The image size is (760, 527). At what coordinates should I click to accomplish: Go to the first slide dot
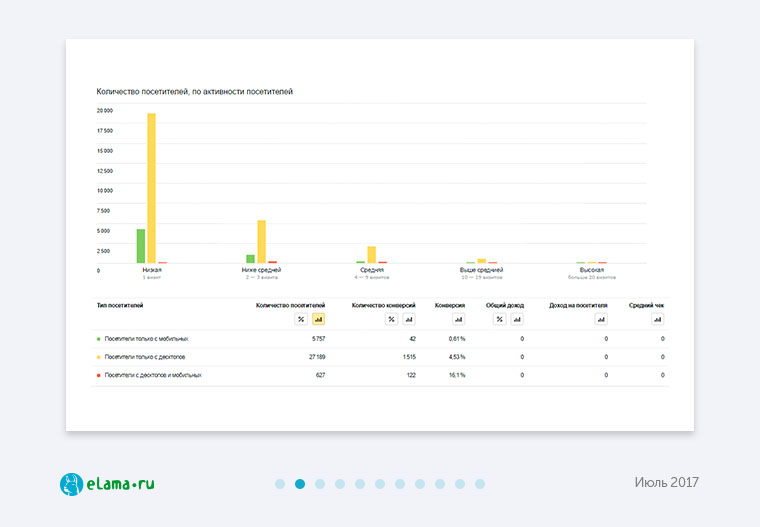tap(280, 484)
